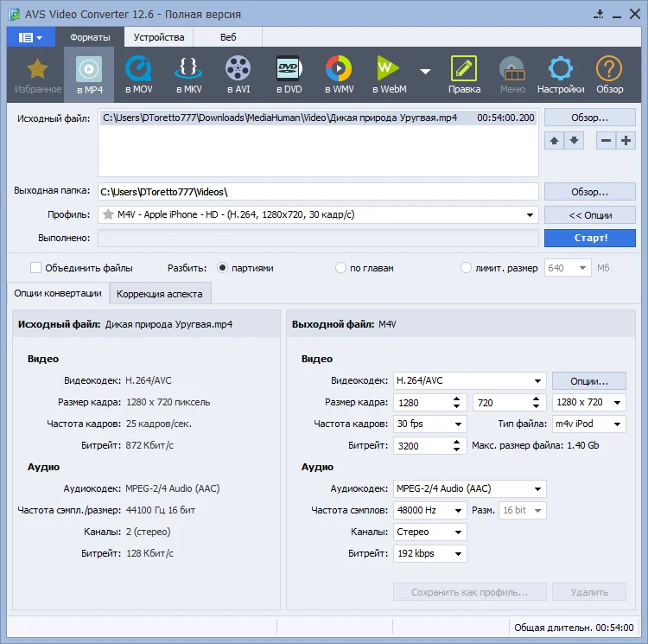Open the blue main menu button

click(x=30, y=37)
